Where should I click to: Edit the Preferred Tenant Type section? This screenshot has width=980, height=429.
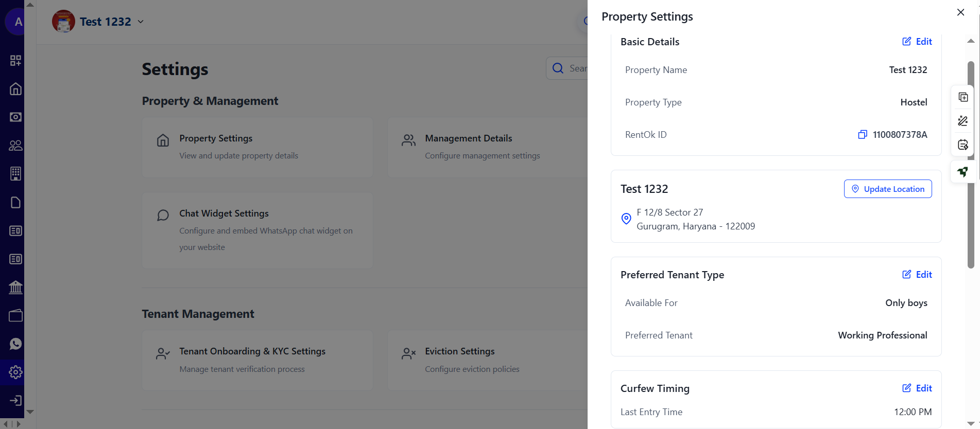pyautogui.click(x=917, y=275)
